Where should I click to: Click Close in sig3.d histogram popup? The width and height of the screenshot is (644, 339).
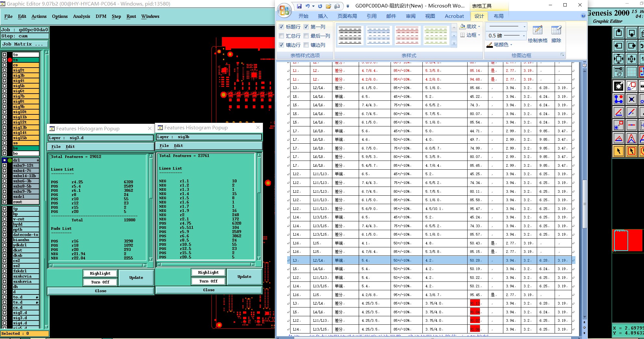tap(101, 291)
